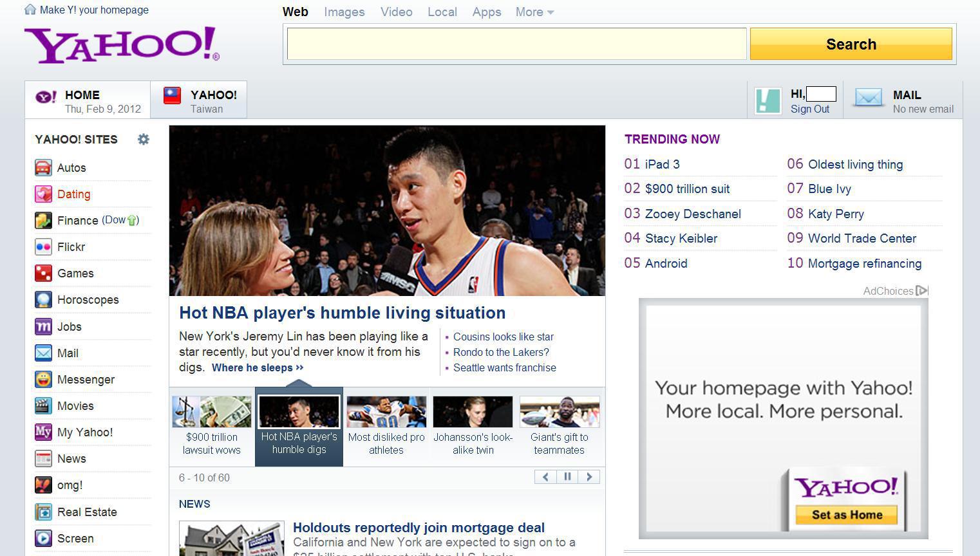Select the 'Most disliked pro athletes' thumbnail
Screen dimensions: 980x556
[386, 412]
